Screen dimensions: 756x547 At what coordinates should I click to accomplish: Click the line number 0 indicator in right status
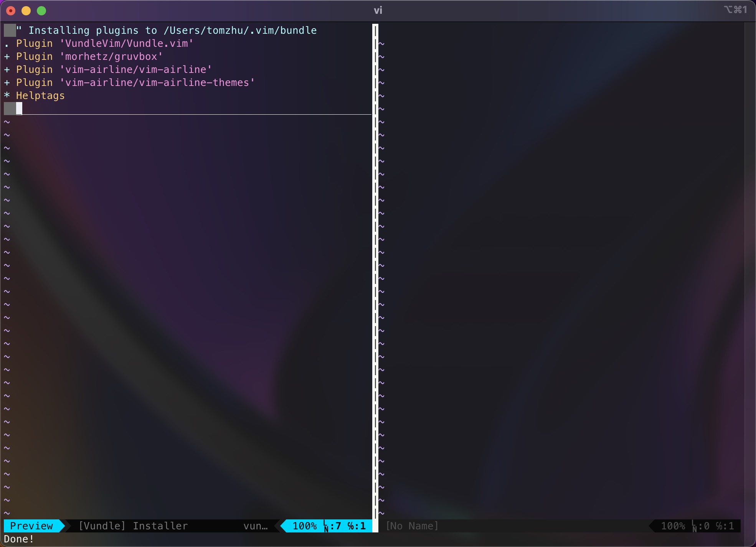pos(701,526)
